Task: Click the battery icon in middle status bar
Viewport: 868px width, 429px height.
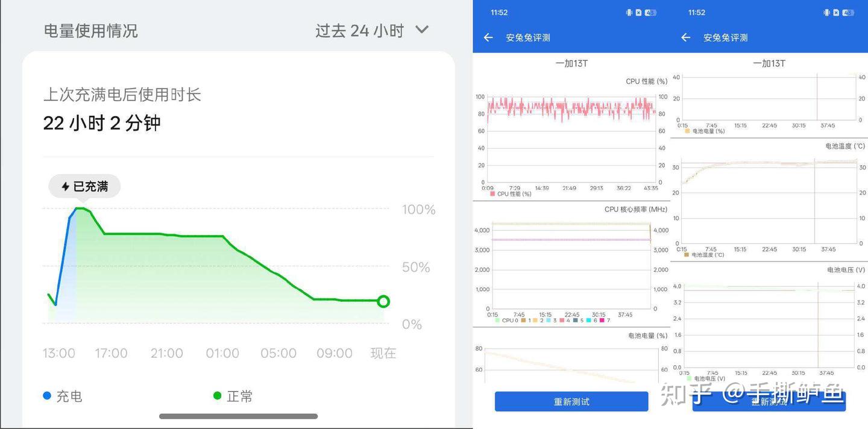Action: (x=650, y=13)
